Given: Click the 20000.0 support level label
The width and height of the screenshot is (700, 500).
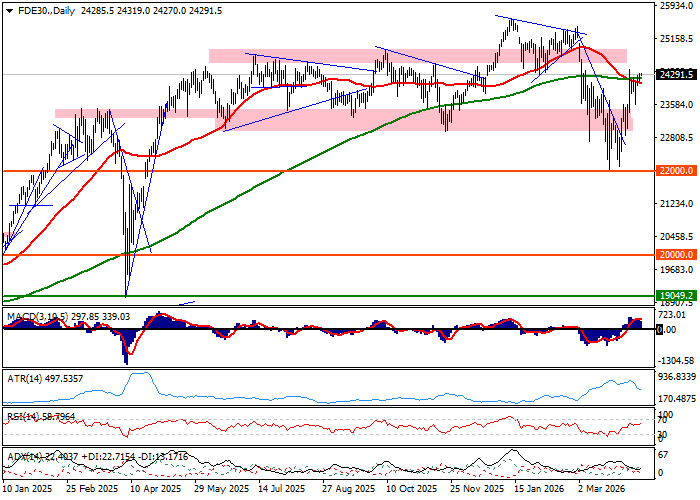Looking at the screenshot, I should coord(677,255).
